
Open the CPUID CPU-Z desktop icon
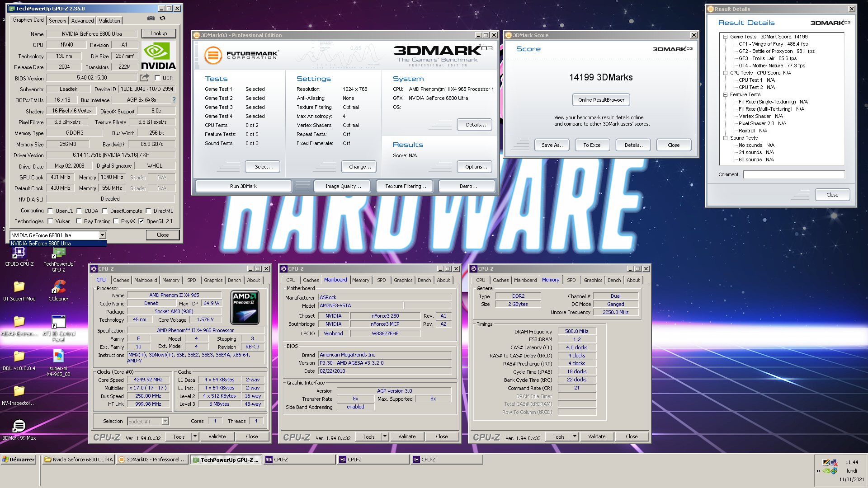pyautogui.click(x=19, y=256)
